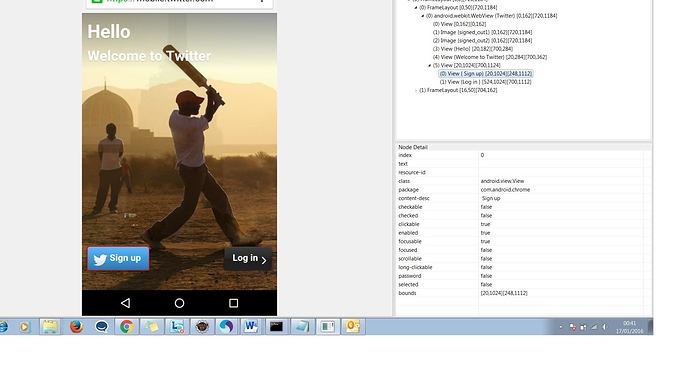
Task: Select the Image (signed_out1) tree item
Action: coord(482,32)
